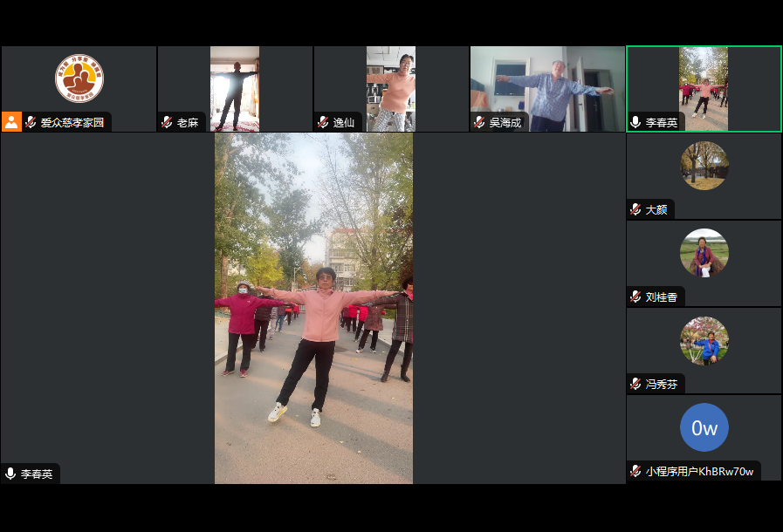Click the muted mic icon beside 吴海成

(479, 123)
